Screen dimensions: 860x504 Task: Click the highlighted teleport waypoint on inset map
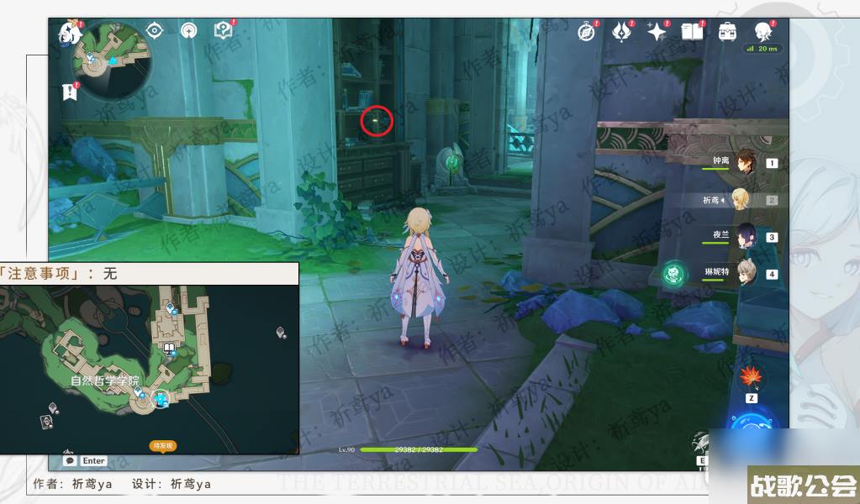pos(161,401)
